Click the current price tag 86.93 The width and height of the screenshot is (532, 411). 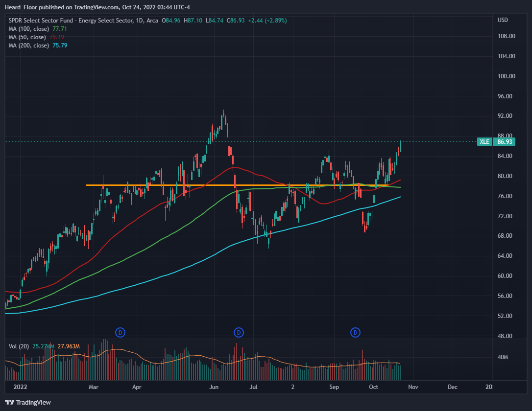point(505,141)
